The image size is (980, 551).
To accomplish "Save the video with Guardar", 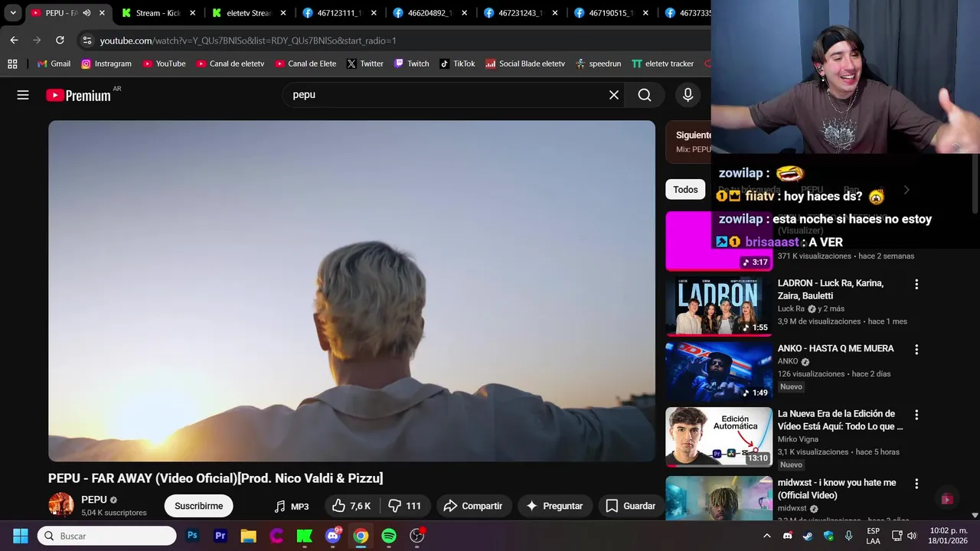I will [630, 506].
